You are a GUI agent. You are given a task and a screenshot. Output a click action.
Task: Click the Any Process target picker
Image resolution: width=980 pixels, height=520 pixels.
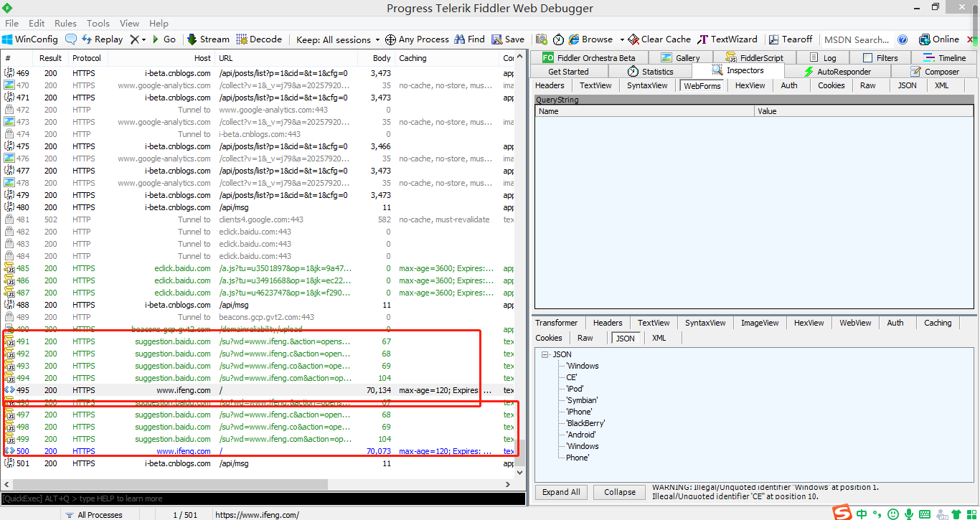click(x=417, y=39)
